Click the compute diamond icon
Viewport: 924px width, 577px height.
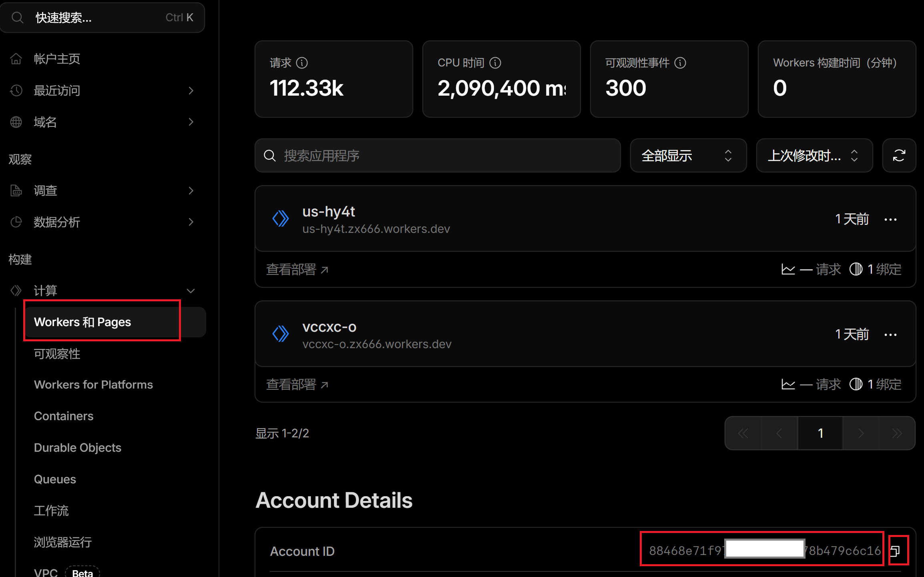click(16, 291)
